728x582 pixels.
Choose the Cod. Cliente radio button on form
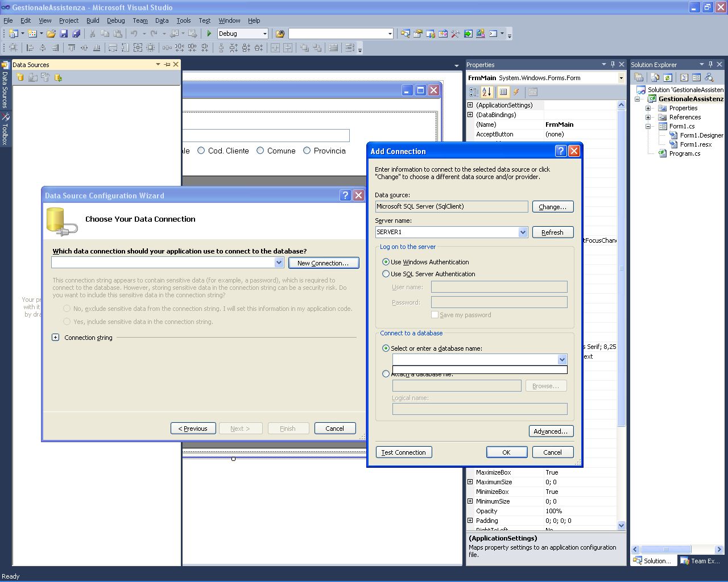(x=201, y=151)
